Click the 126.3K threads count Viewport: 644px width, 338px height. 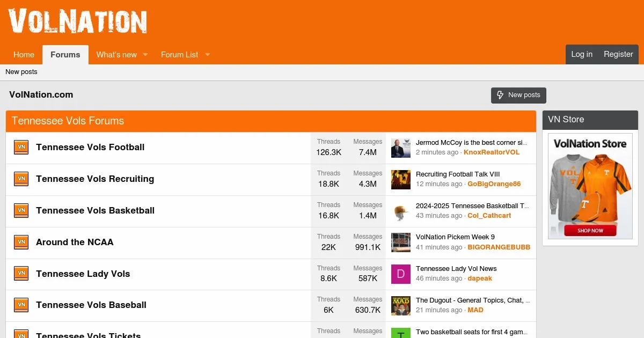328,152
